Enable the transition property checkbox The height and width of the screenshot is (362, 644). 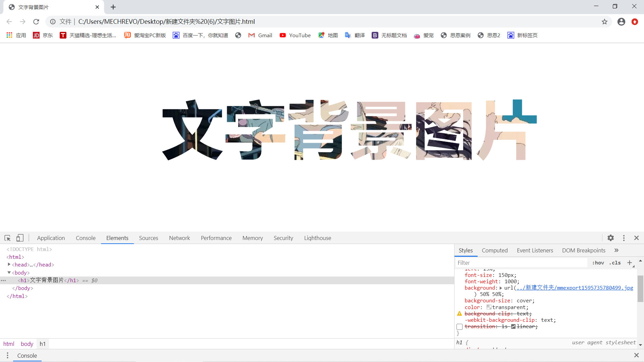tap(460, 327)
